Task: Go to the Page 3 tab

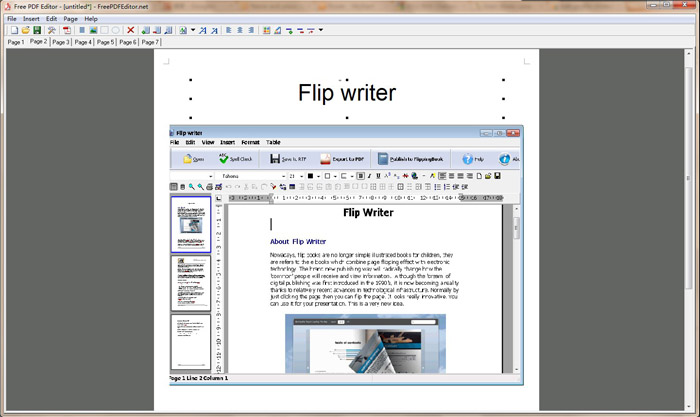Action: tap(61, 42)
